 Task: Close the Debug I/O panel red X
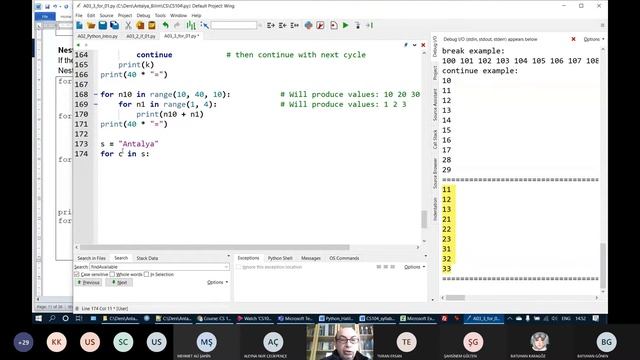point(573,39)
